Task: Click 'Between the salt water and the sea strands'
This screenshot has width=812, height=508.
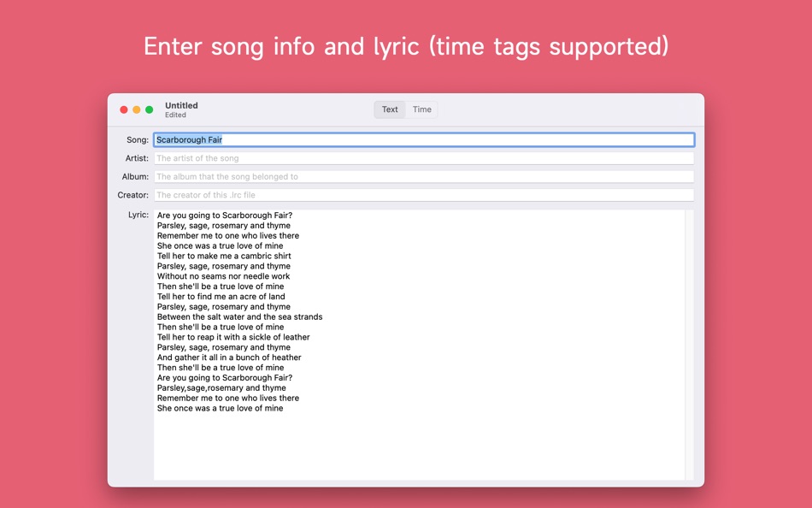Action: pyautogui.click(x=240, y=316)
